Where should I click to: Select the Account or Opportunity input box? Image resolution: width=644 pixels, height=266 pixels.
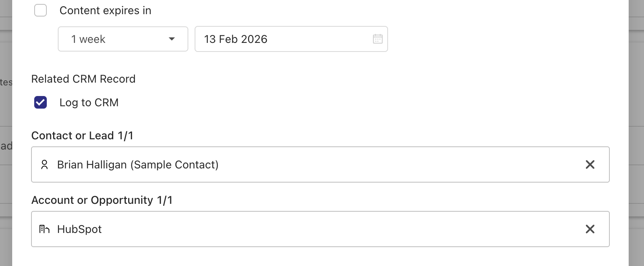point(354,229)
